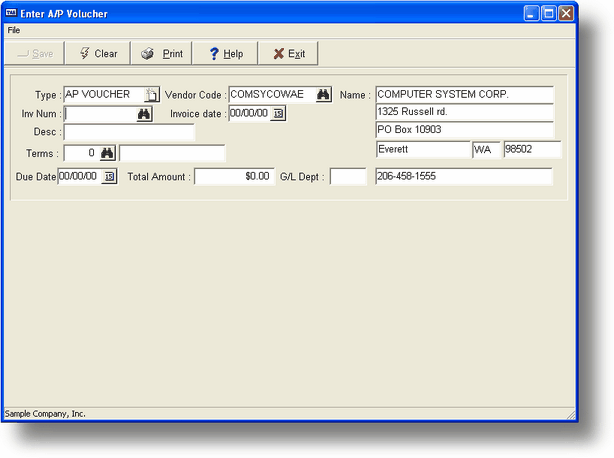Minimize the Enter A/P Voucher window
614x458 pixels.
coord(531,14)
